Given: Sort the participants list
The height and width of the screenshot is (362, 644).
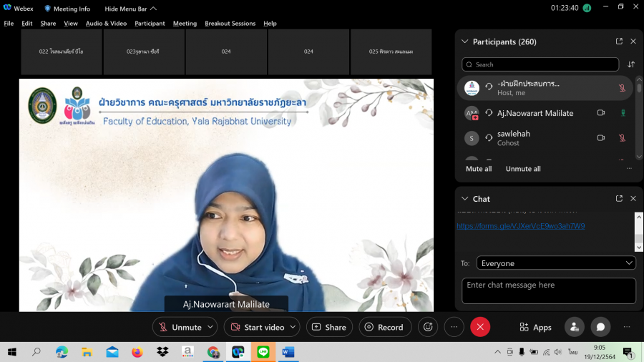Looking at the screenshot, I should pyautogui.click(x=631, y=64).
